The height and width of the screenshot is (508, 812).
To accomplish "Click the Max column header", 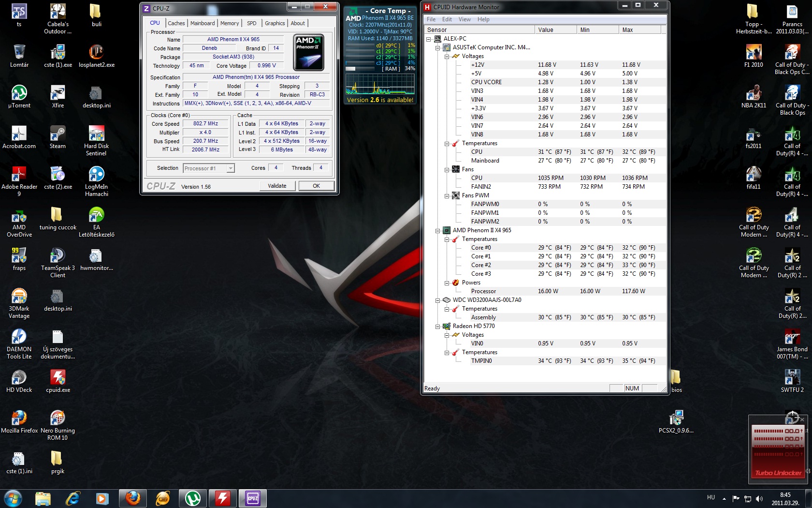I will 639,30.
